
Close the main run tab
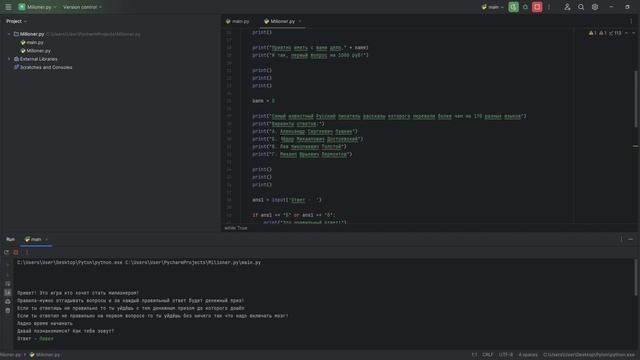pos(47,239)
